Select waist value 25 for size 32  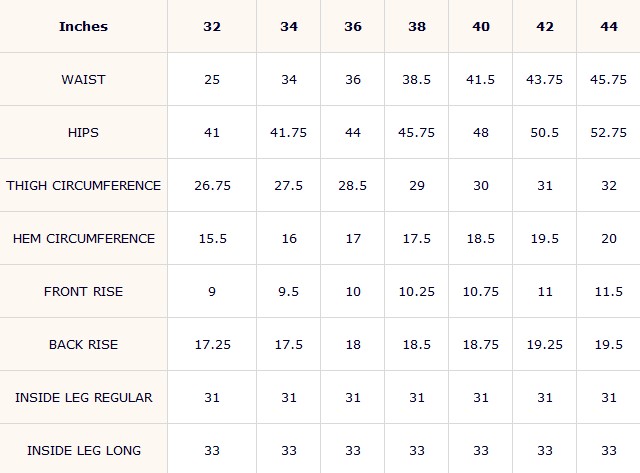point(212,79)
